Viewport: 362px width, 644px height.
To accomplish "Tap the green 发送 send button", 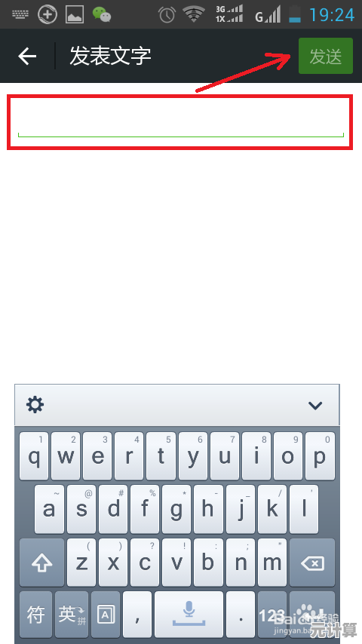I will coord(326,56).
